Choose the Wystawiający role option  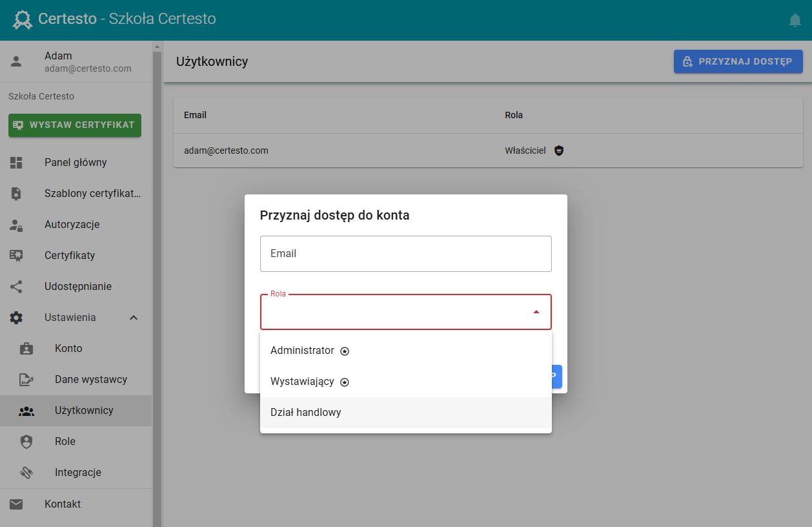[406, 382]
